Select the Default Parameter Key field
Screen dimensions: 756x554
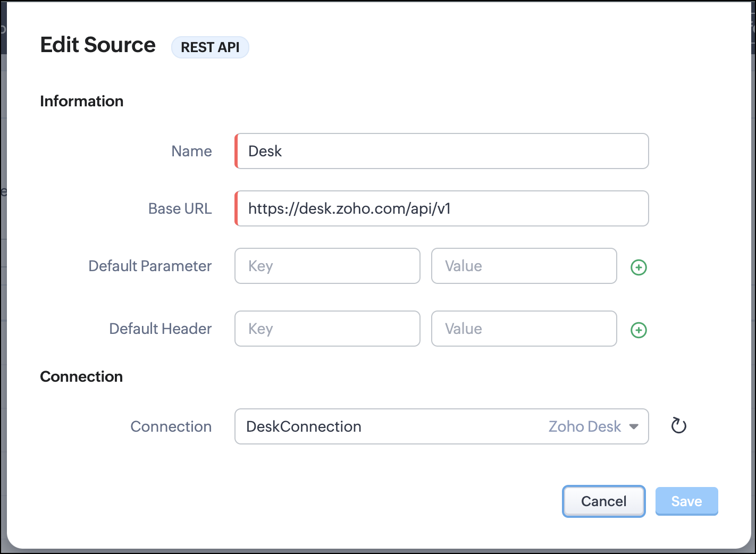327,266
